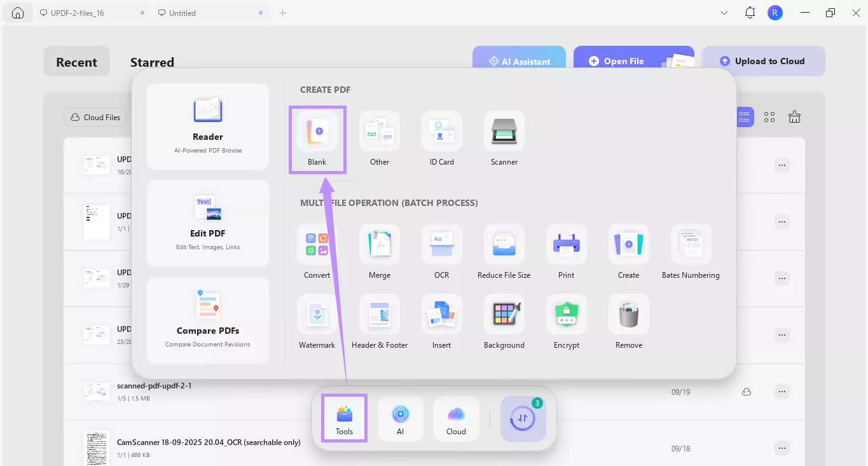Select the Blank PDF creation icon
Viewport: 868px width, 466px height.
(x=317, y=132)
